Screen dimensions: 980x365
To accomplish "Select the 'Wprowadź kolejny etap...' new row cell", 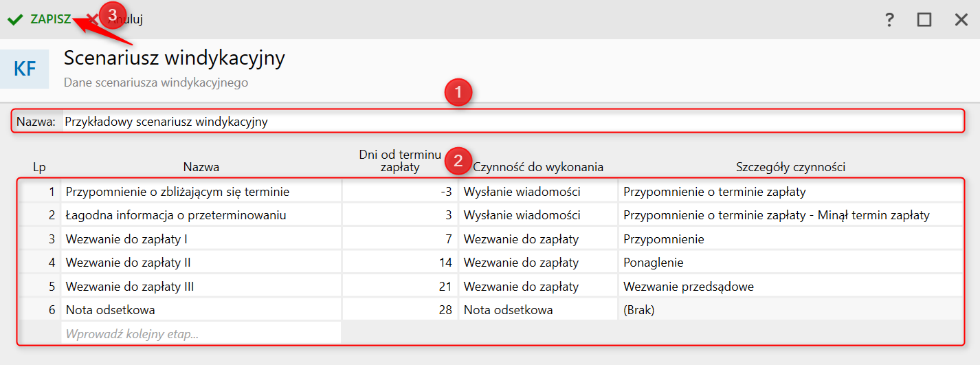I will (x=201, y=334).
